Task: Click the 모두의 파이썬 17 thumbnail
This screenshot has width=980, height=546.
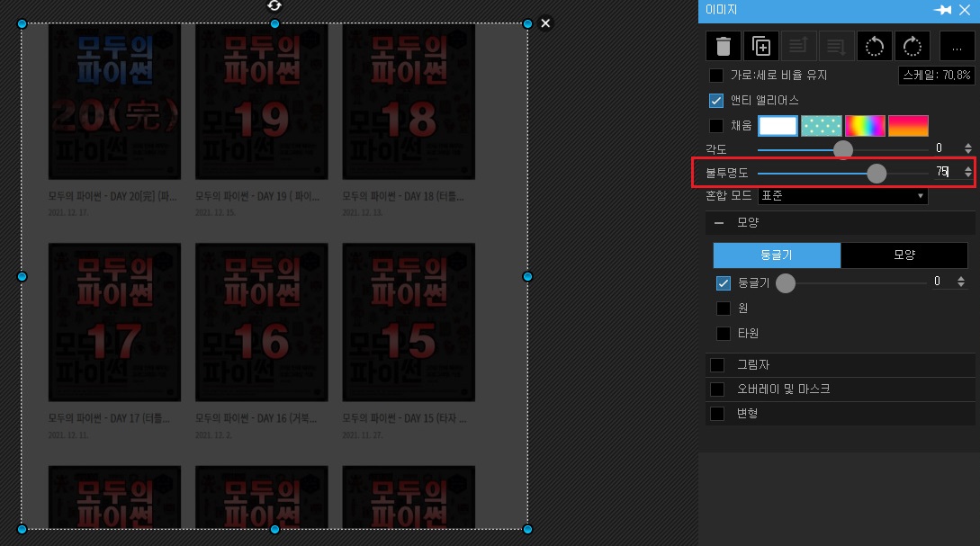Action: (115, 322)
